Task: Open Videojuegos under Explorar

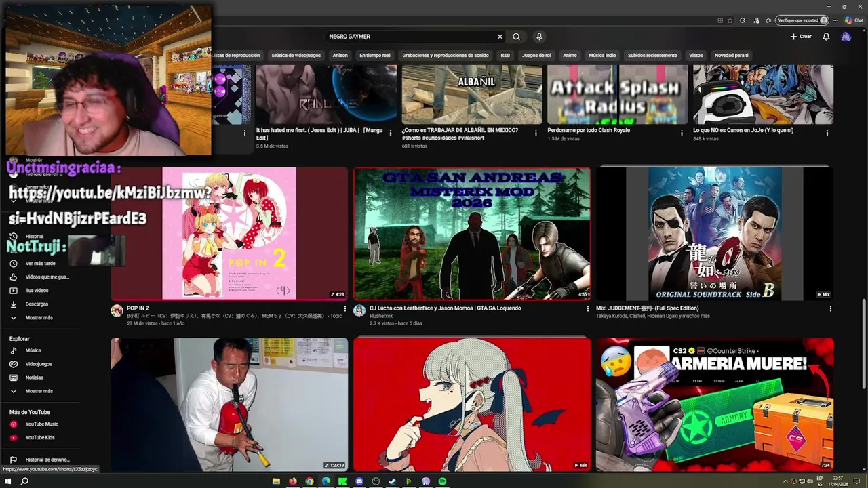Action: (39, 364)
